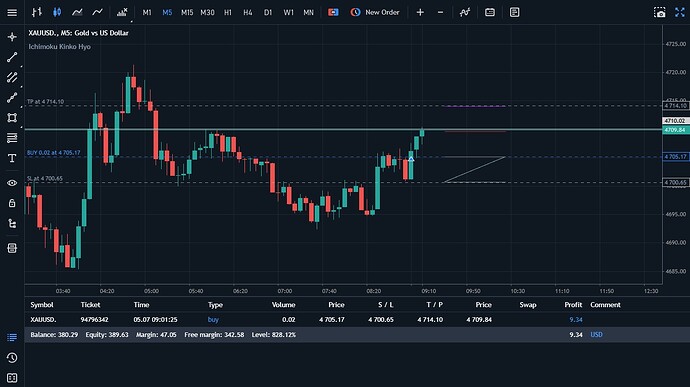The width and height of the screenshot is (690, 387).
Task: Select M15 timeframe
Action: click(x=187, y=12)
